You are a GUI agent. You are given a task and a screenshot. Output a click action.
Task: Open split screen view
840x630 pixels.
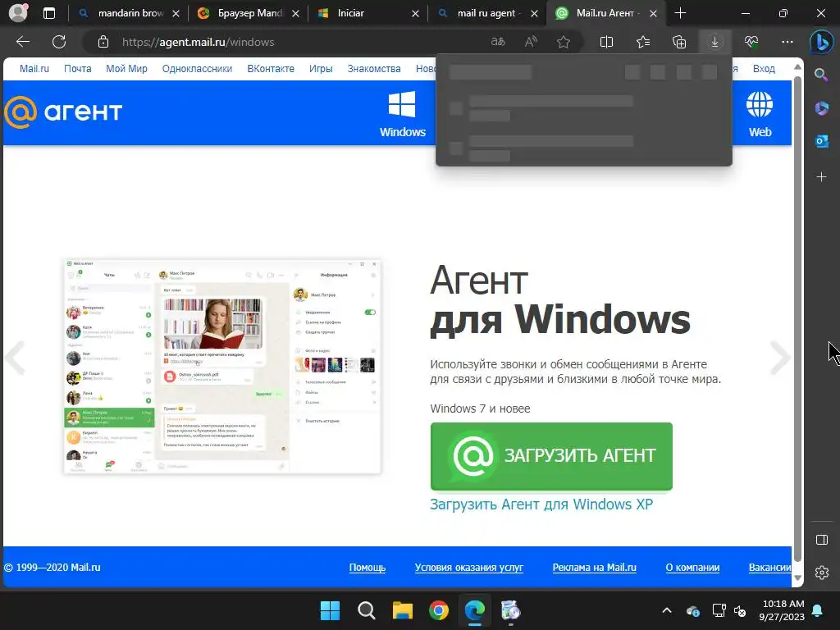606,42
